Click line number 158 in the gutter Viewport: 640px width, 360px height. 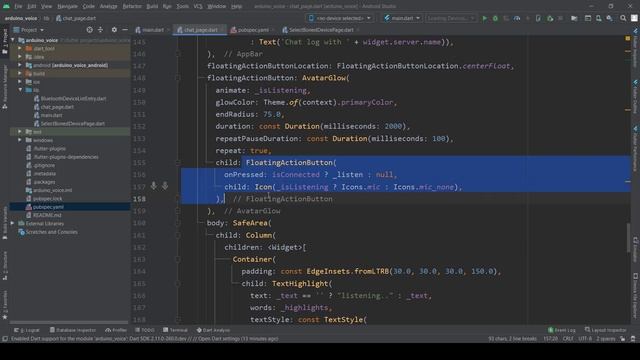coord(139,199)
